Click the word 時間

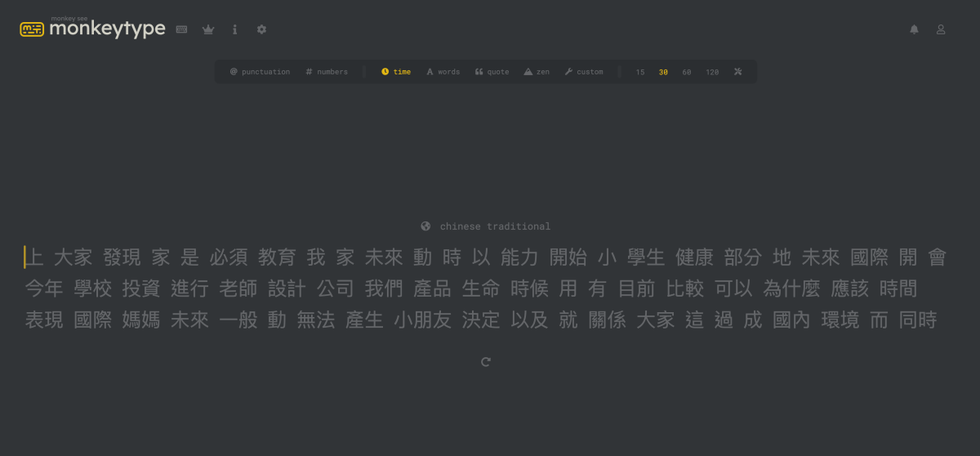tap(899, 288)
